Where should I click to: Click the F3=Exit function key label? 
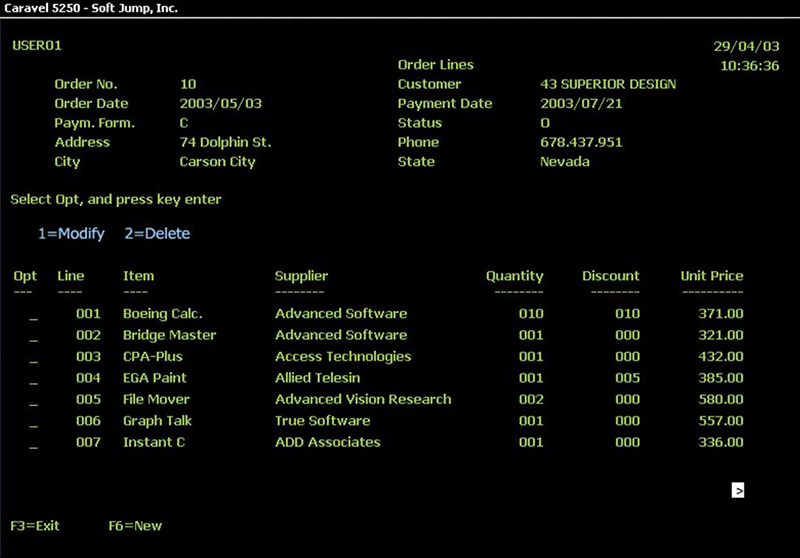coord(35,525)
